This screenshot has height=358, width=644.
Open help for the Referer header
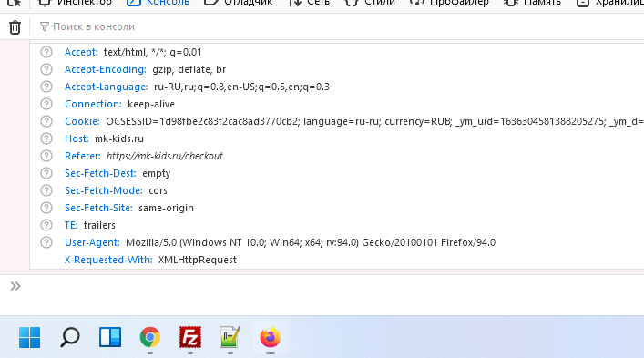46,156
